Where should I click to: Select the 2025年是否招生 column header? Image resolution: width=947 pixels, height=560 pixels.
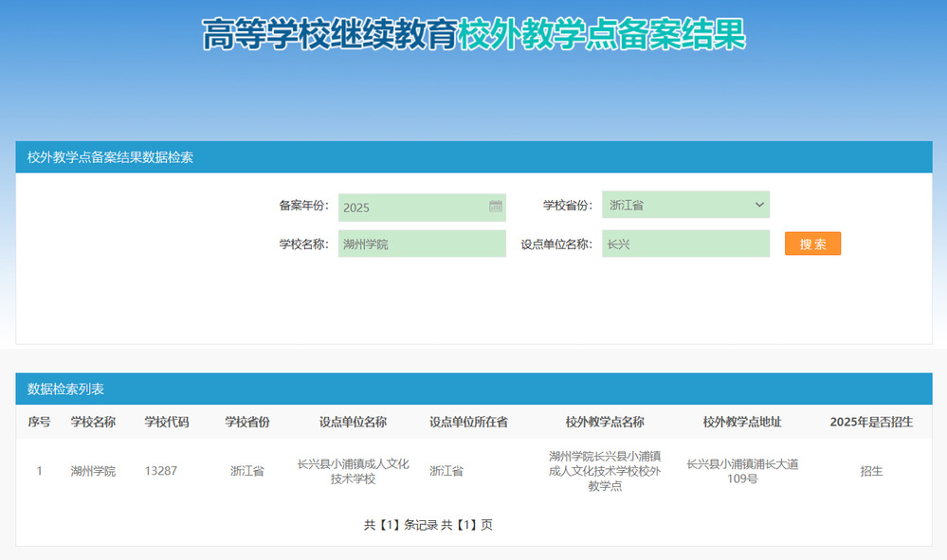click(871, 422)
